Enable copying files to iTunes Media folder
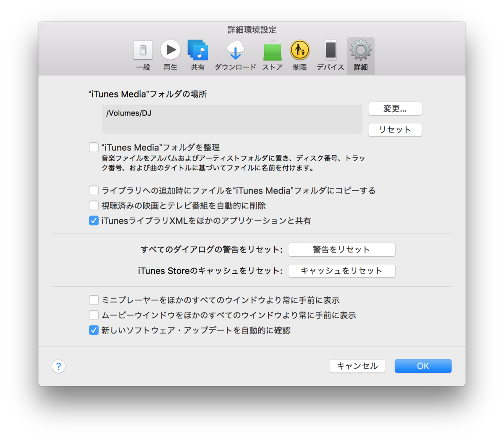Screen dimensions: 504x441 (94, 191)
